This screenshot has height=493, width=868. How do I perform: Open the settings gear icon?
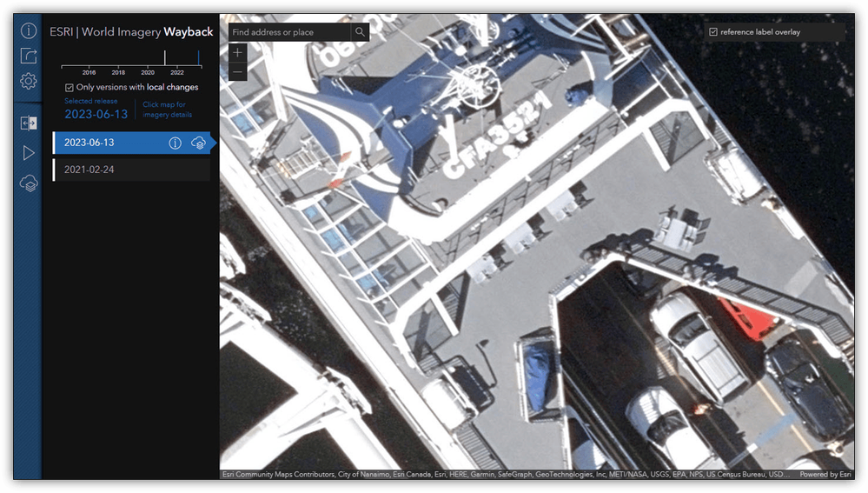click(x=28, y=81)
